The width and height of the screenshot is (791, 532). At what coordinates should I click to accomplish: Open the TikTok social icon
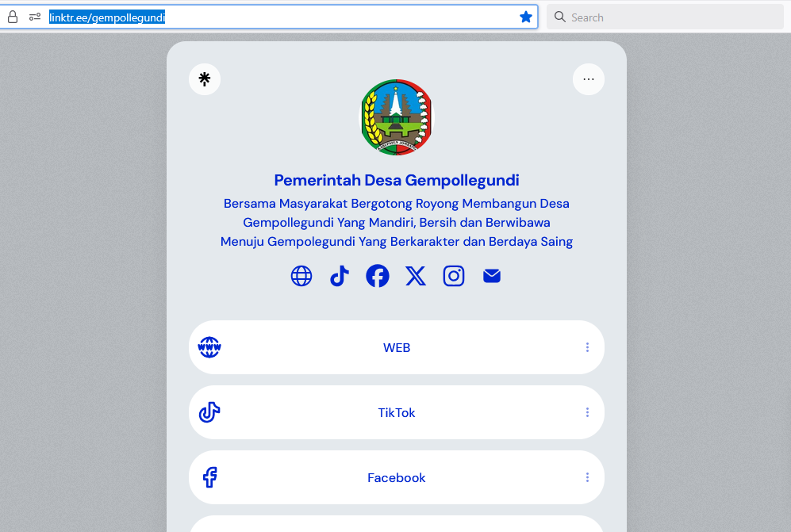[x=340, y=276]
